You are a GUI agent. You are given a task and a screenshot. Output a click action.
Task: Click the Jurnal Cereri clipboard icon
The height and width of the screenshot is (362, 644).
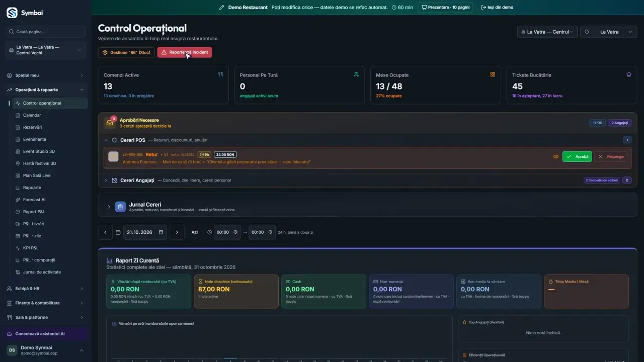[120, 207]
